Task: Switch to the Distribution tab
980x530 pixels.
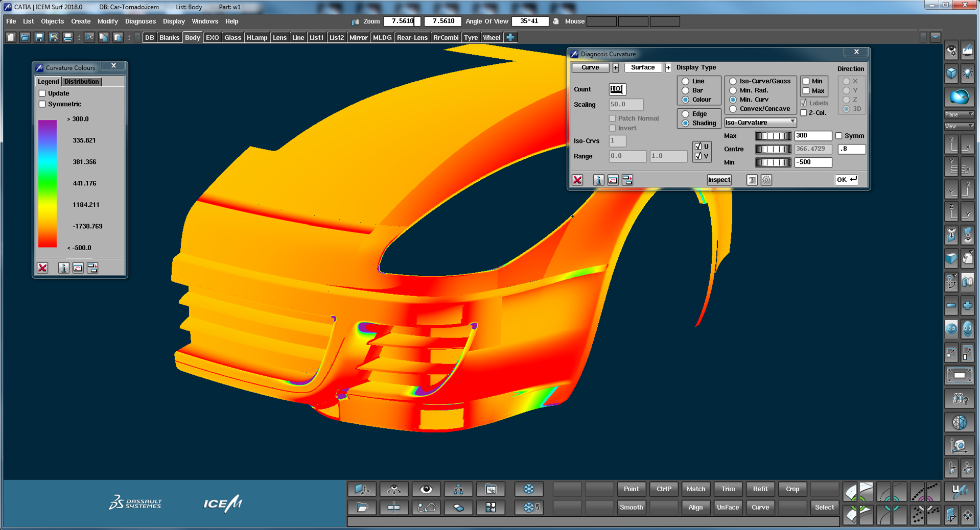Action: pos(82,82)
